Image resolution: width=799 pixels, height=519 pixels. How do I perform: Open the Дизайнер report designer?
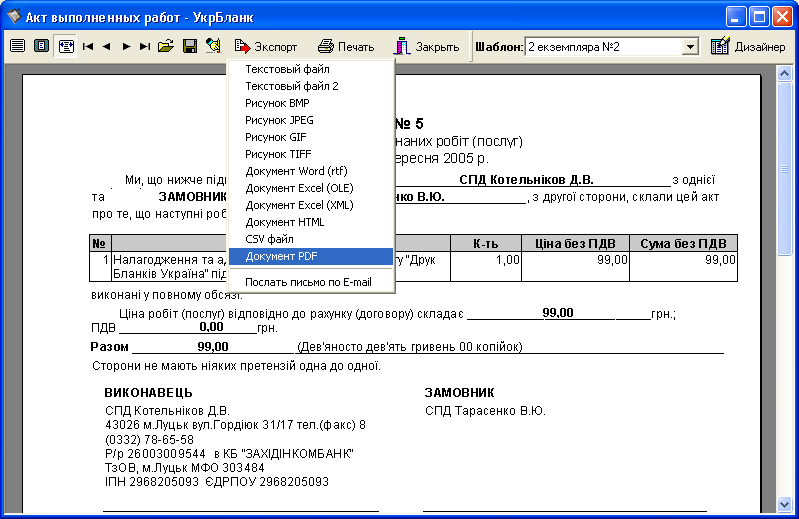[x=748, y=46]
